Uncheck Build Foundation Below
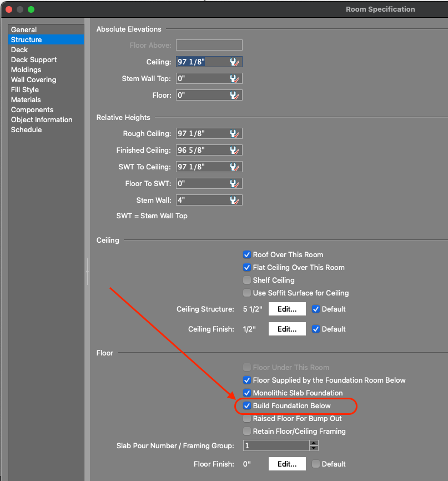The image size is (448, 481). tap(247, 406)
